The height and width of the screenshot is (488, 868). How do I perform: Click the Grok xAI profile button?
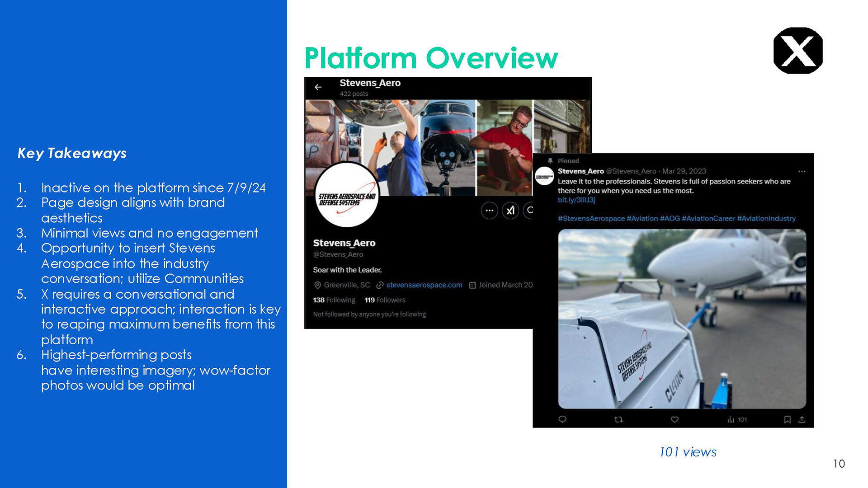[510, 211]
